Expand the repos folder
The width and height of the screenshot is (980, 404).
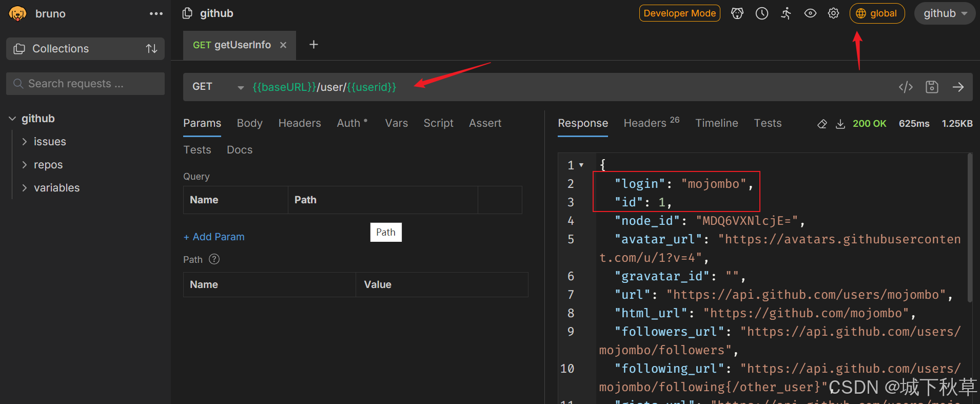pyautogui.click(x=24, y=165)
